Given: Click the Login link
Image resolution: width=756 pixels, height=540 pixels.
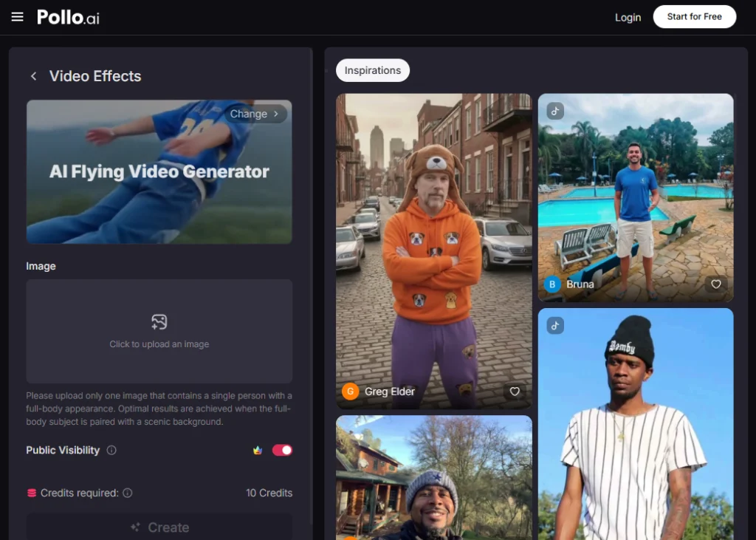Looking at the screenshot, I should 628,17.
